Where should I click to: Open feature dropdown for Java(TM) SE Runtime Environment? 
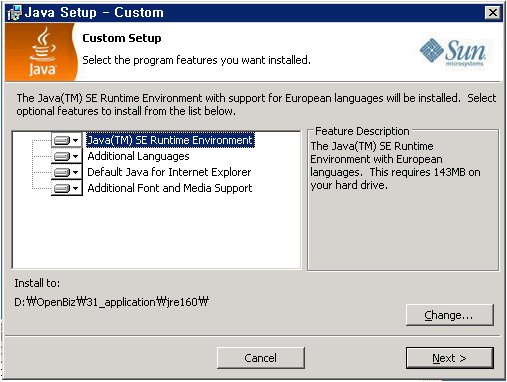coord(67,140)
